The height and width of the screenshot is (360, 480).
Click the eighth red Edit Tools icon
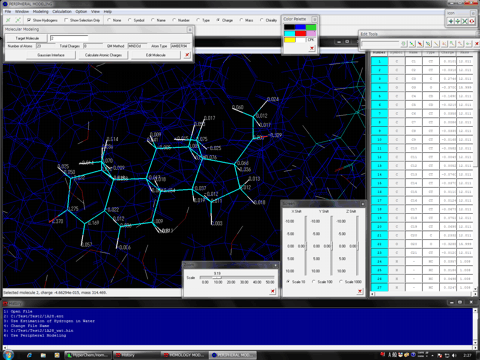pos(460,44)
